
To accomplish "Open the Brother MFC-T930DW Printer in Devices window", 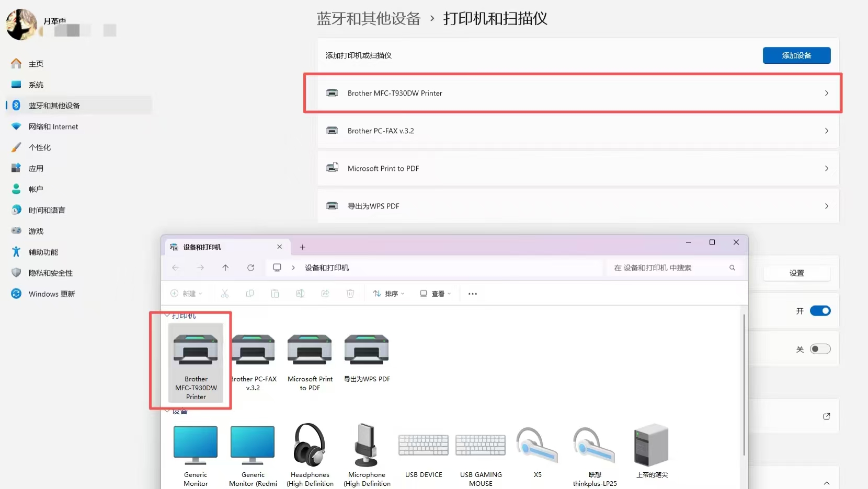I will point(196,363).
